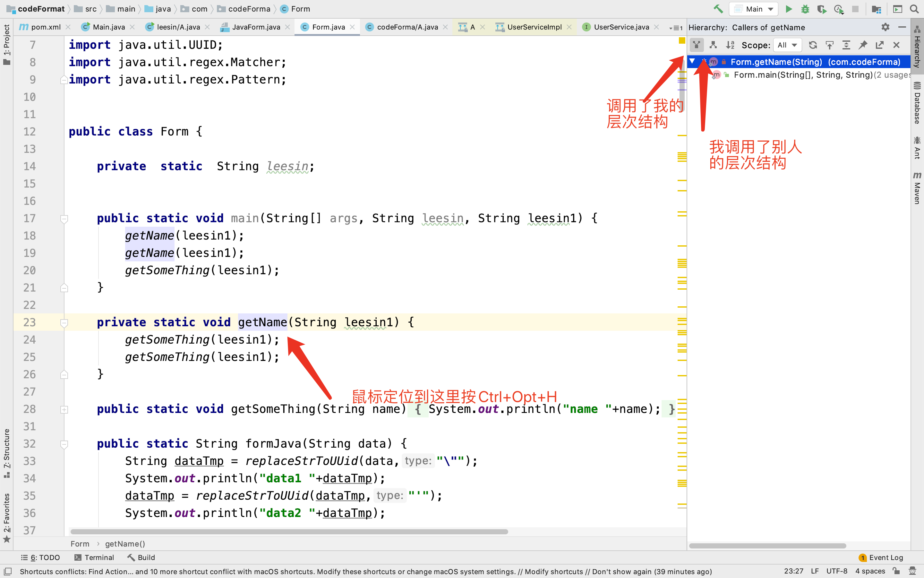
Task: Open Search Everywhere magnifier
Action: pyautogui.click(x=914, y=9)
